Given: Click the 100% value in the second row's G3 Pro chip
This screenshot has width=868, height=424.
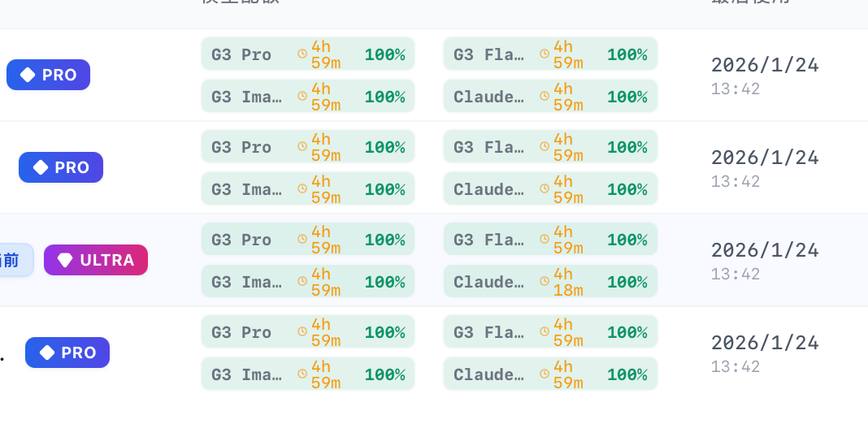Looking at the screenshot, I should click(x=384, y=147).
